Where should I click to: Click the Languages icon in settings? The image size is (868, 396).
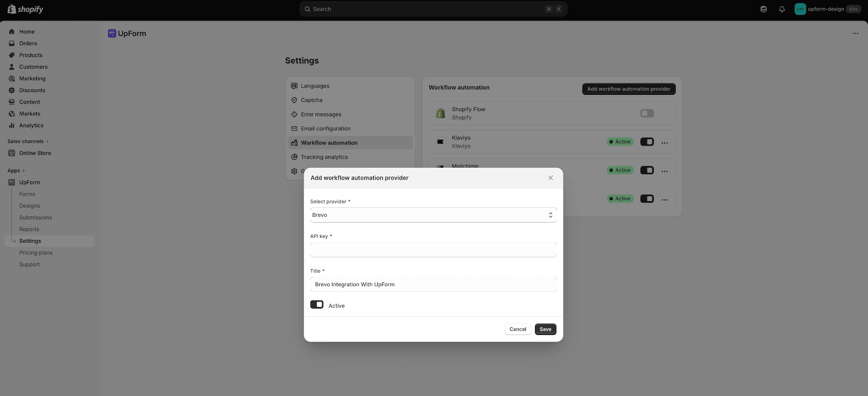(x=294, y=86)
